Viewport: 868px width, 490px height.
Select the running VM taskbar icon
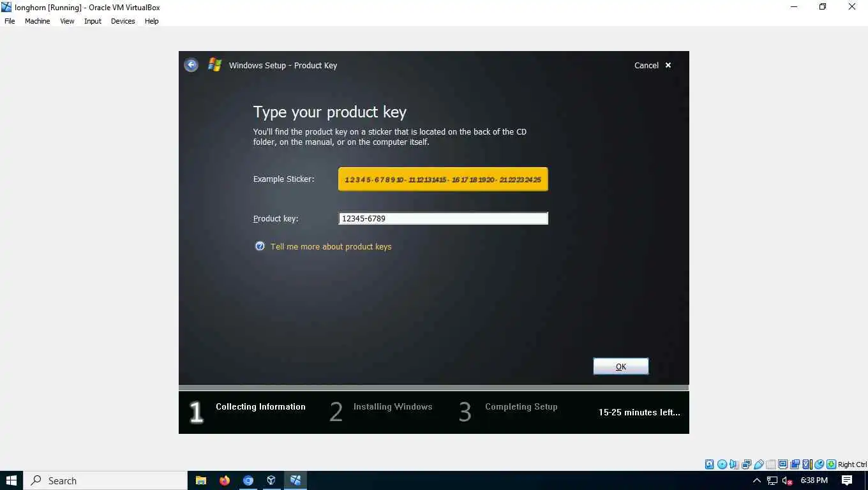tap(296, 480)
